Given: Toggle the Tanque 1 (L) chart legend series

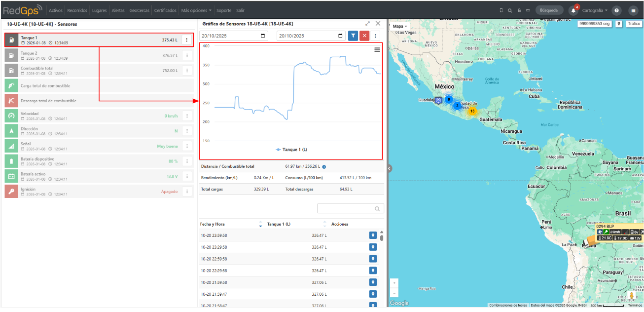Looking at the screenshot, I should coord(291,149).
